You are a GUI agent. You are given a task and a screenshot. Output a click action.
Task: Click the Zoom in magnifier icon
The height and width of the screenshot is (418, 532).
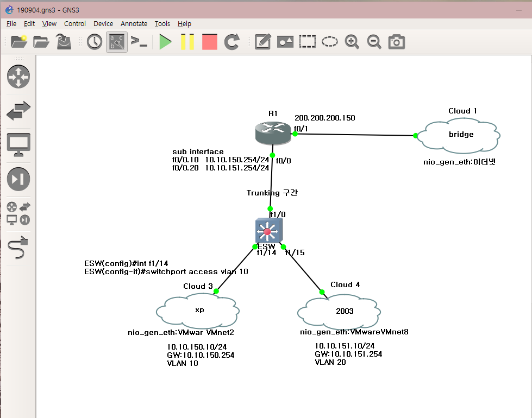(x=352, y=42)
